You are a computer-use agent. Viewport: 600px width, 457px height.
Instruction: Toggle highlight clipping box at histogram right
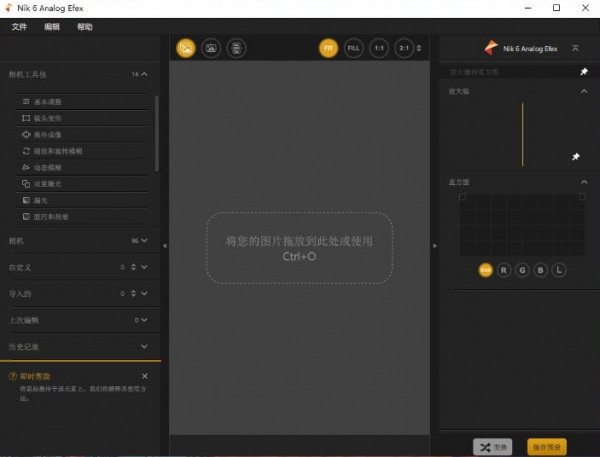(582, 197)
